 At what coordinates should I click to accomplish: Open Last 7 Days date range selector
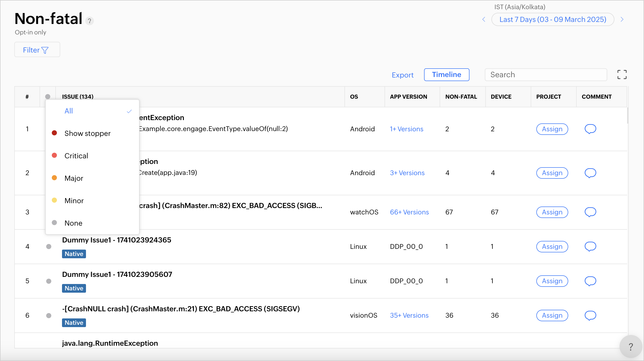click(x=553, y=19)
